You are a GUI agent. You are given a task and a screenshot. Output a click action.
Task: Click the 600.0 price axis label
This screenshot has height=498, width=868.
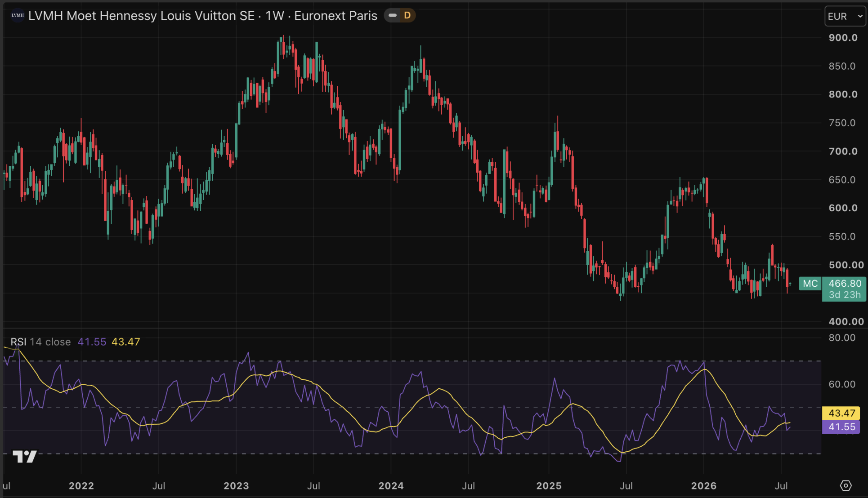point(843,208)
